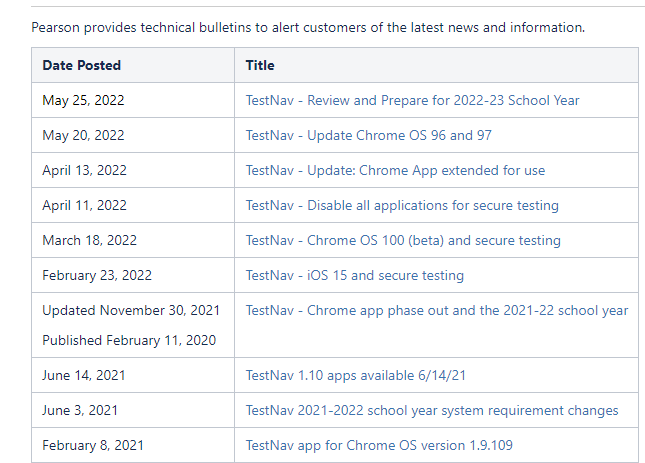This screenshot has width=645, height=463.
Task: Click the Updated November 30, 2021 text
Action: pos(131,310)
